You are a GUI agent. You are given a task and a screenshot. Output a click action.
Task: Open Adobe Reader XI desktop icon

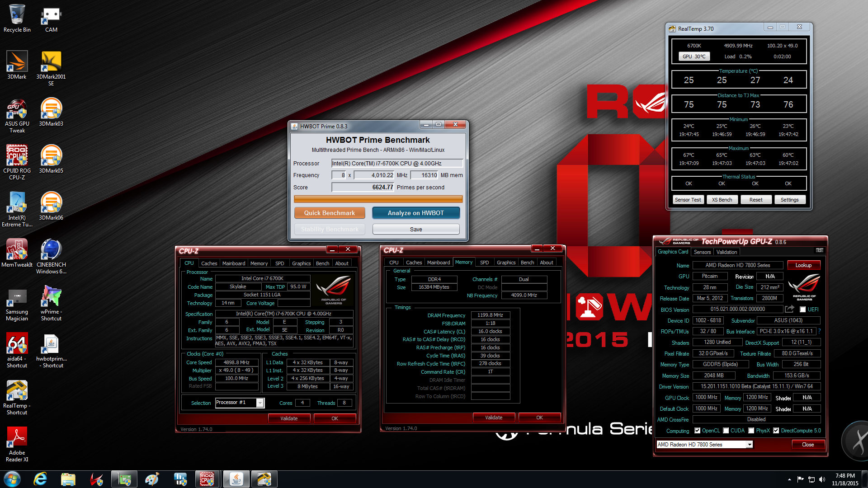(x=17, y=444)
